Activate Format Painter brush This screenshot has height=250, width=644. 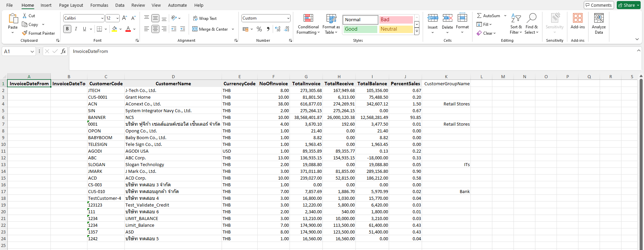[25, 33]
